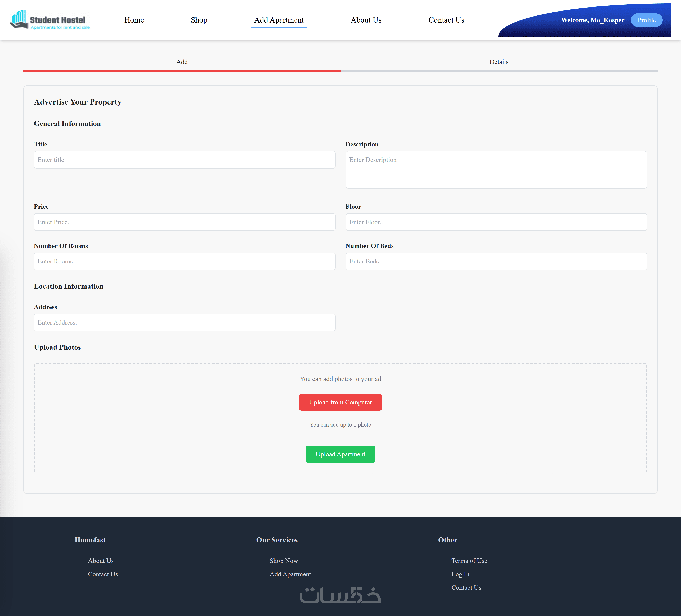Click Shop Now link in footer

[283, 561]
